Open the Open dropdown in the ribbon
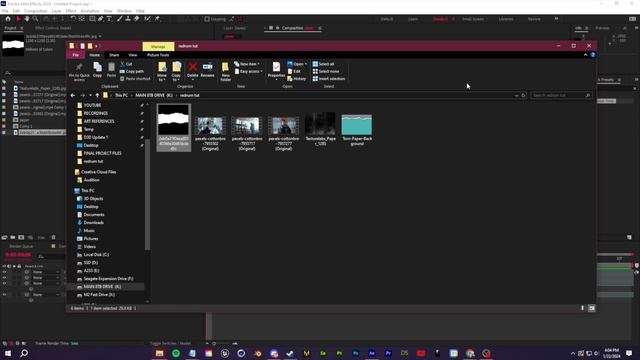 click(x=297, y=64)
